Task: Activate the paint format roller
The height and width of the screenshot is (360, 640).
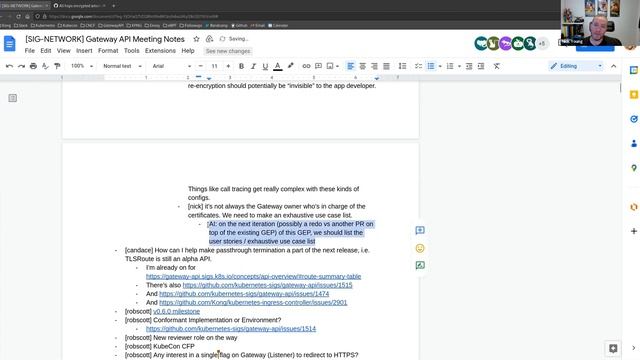Action: (57, 66)
